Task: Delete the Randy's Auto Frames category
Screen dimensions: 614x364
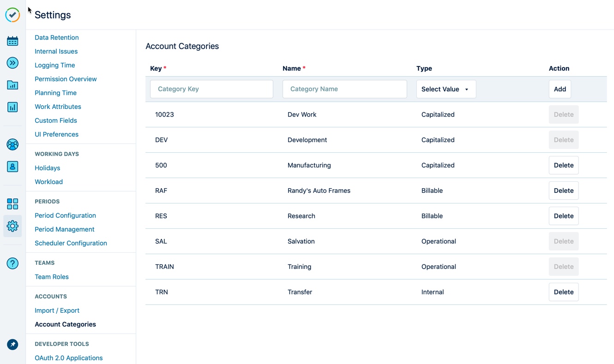Action: (x=564, y=191)
